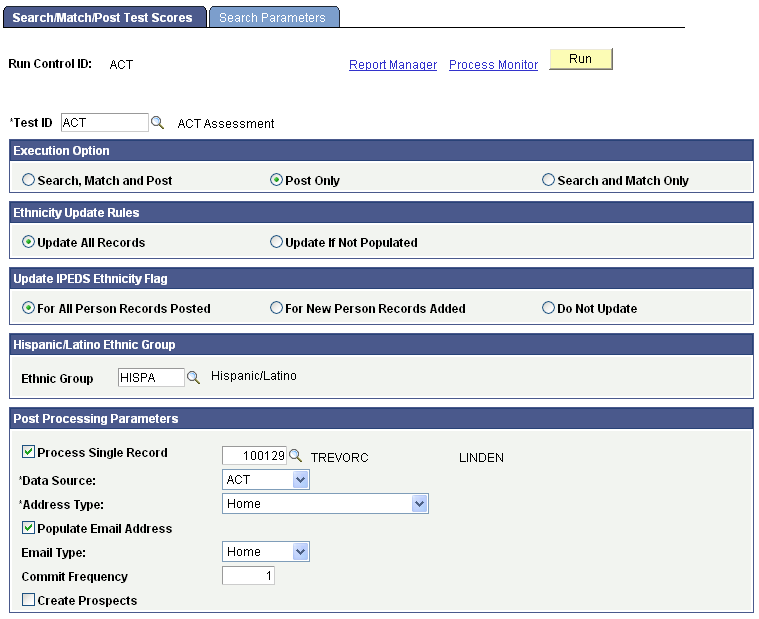759x619 pixels.
Task: Open the Data Source dropdown
Action: (266, 480)
